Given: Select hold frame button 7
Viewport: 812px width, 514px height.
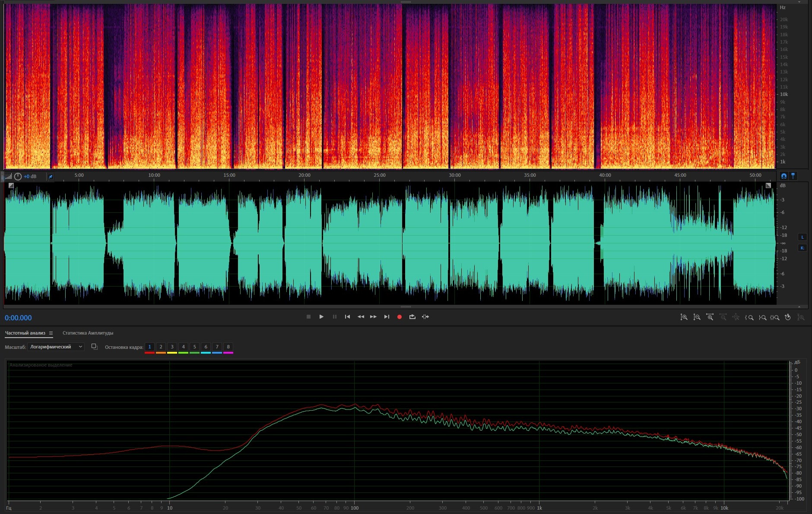Looking at the screenshot, I should [217, 347].
